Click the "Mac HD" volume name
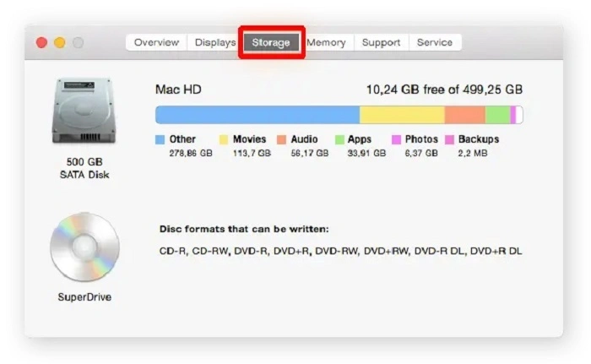 point(178,90)
